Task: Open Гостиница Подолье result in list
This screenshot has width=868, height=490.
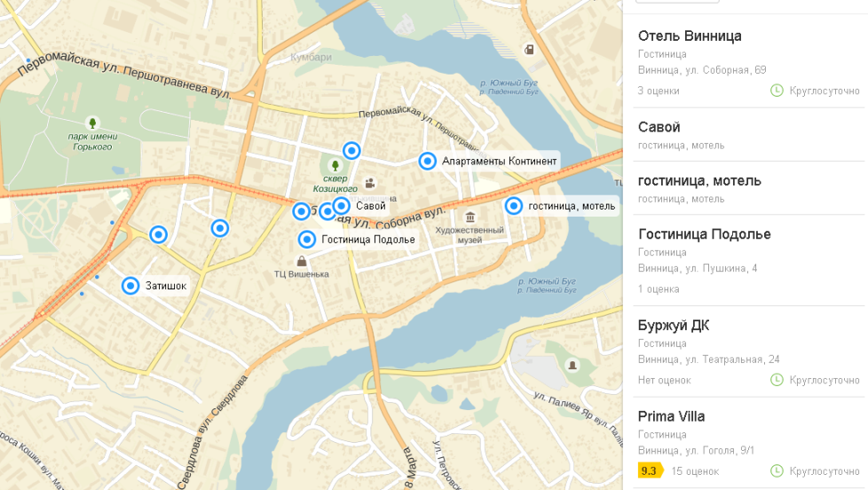Action: [x=749, y=261]
